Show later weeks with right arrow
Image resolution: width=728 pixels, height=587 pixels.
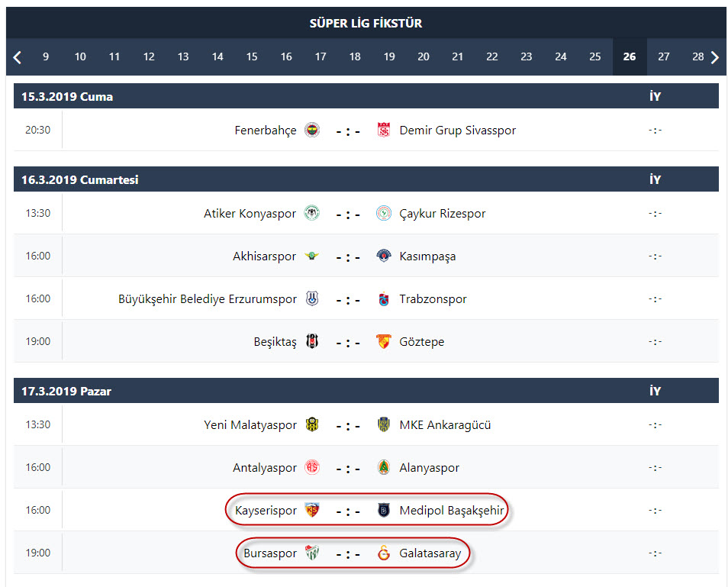point(715,57)
